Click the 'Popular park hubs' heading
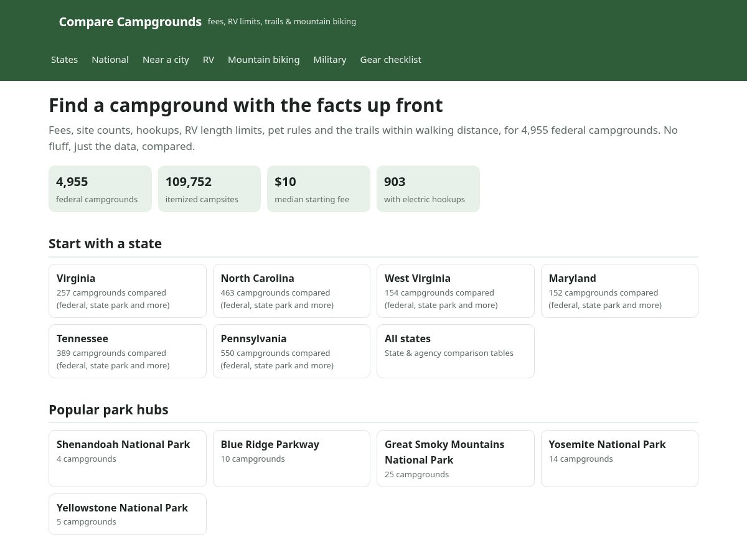747x560 pixels. coord(108,409)
